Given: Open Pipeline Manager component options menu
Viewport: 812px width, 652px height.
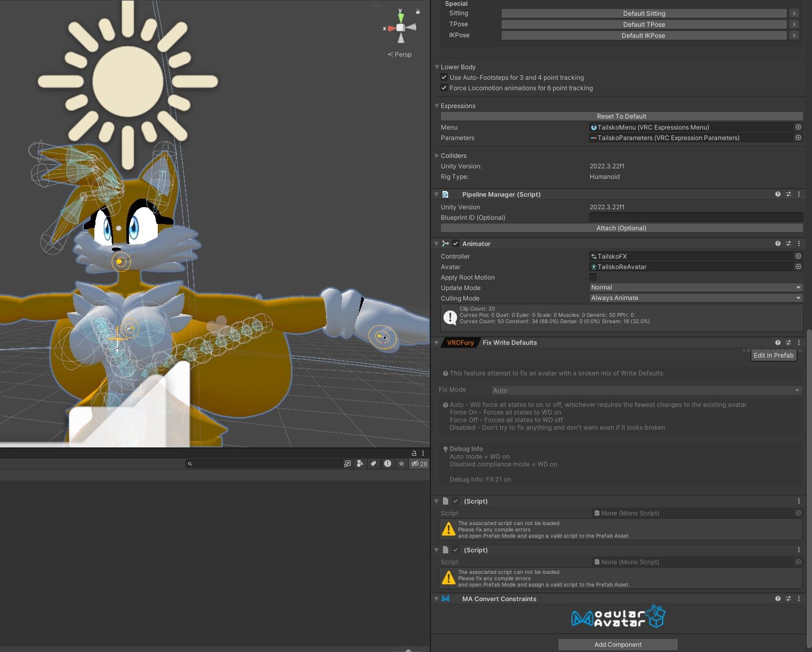Looking at the screenshot, I should point(799,194).
